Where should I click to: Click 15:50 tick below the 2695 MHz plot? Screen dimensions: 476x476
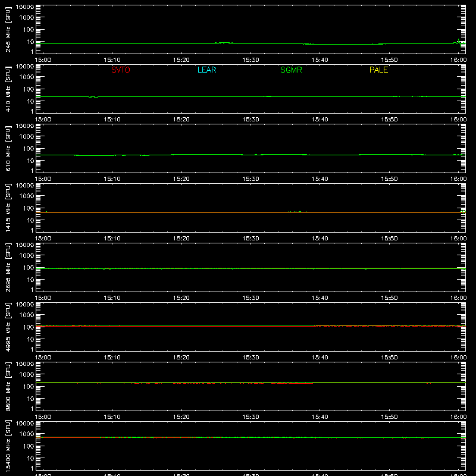click(389, 298)
